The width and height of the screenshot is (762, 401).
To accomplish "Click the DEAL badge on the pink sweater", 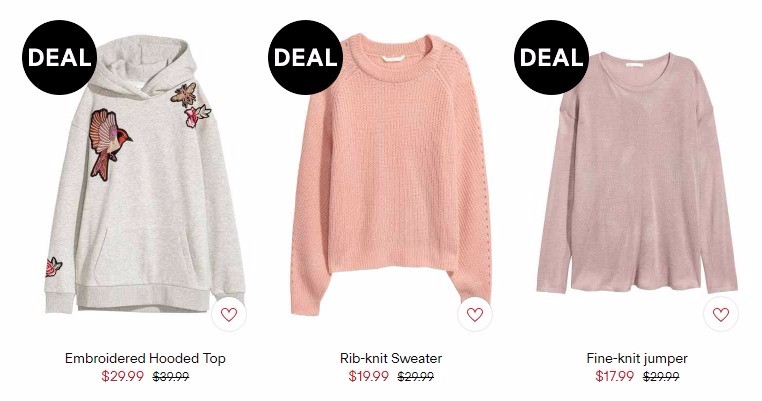I will point(305,57).
